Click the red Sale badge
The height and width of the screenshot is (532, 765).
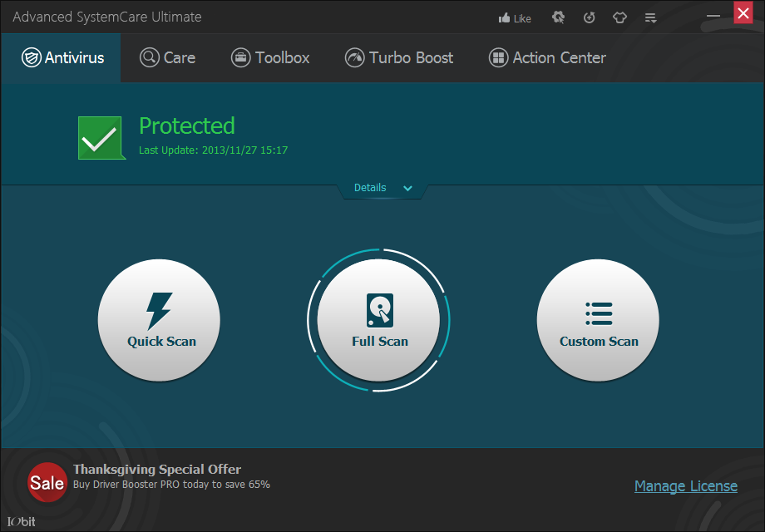coord(47,482)
